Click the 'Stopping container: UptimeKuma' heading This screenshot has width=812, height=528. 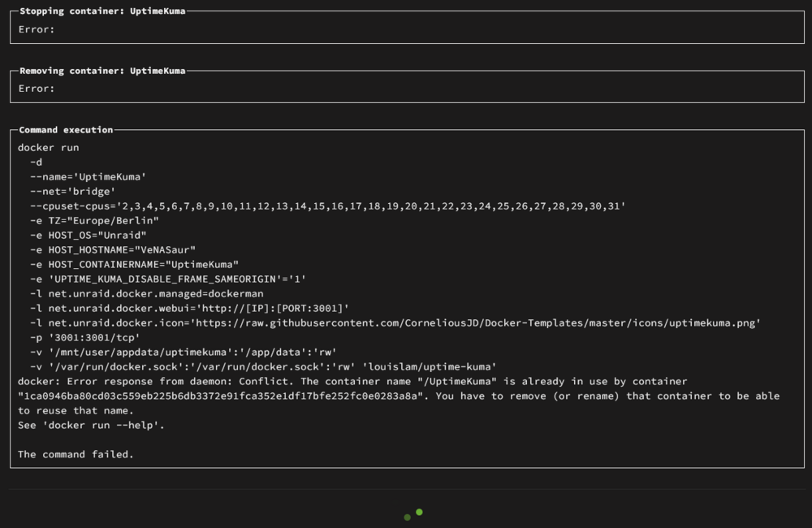(x=102, y=11)
